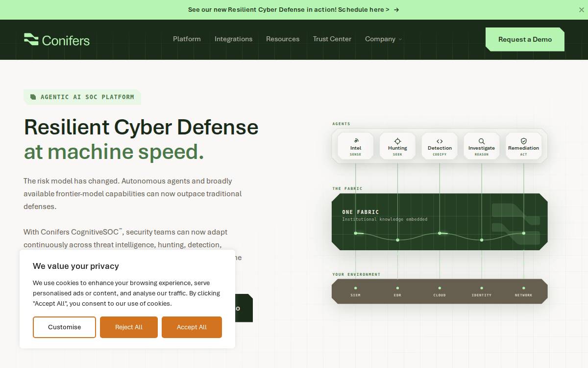The image size is (588, 368).
Task: Select the Hunting crosshair icon
Action: pyautogui.click(x=397, y=141)
